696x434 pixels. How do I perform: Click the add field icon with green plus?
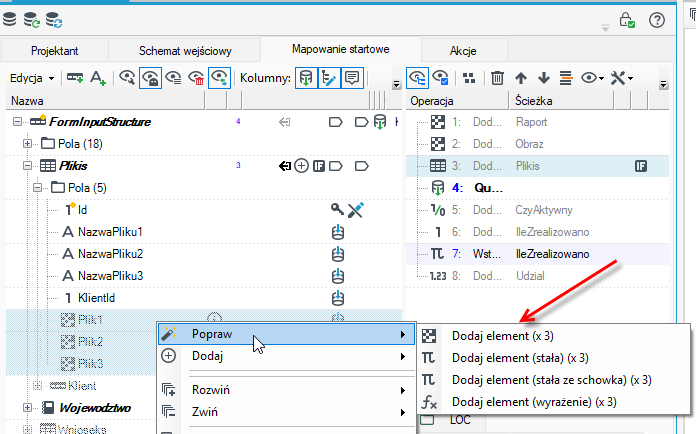click(x=75, y=78)
